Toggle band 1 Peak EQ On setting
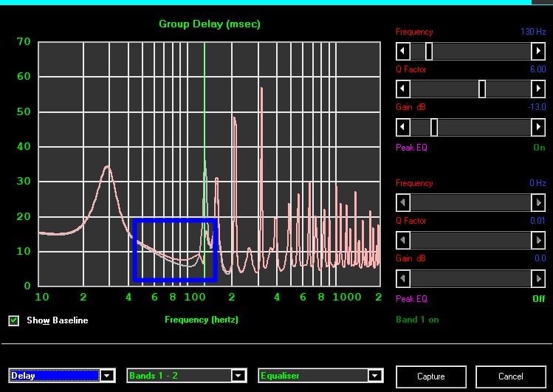This screenshot has height=392, width=553. coord(539,148)
